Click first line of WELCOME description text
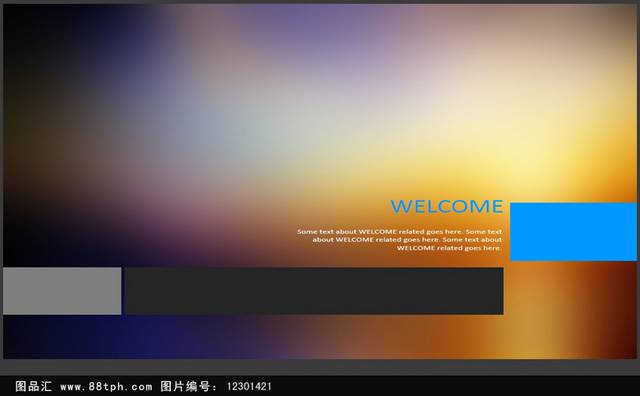This screenshot has width=640, height=396. point(400,231)
